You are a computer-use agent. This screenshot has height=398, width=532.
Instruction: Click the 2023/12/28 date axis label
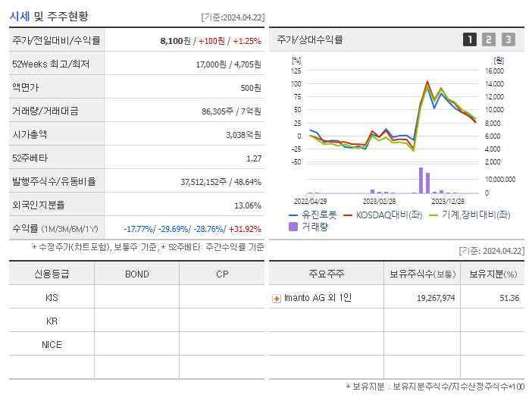click(448, 202)
